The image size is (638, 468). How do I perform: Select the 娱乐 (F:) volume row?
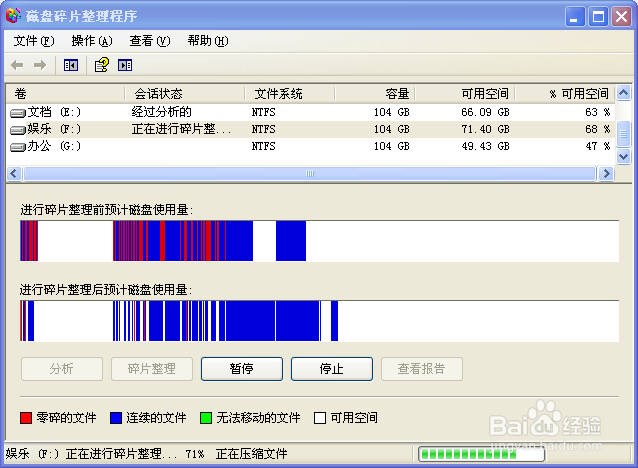pos(311,129)
